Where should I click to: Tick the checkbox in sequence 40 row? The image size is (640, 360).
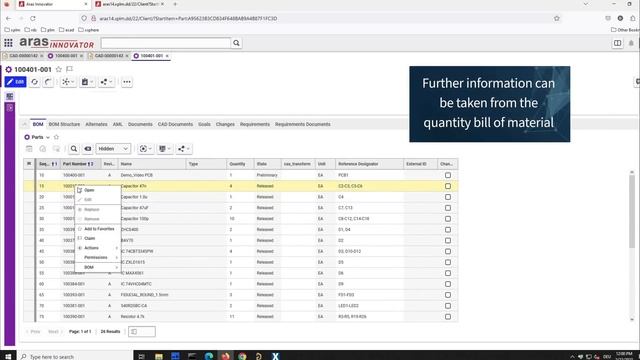click(448, 240)
